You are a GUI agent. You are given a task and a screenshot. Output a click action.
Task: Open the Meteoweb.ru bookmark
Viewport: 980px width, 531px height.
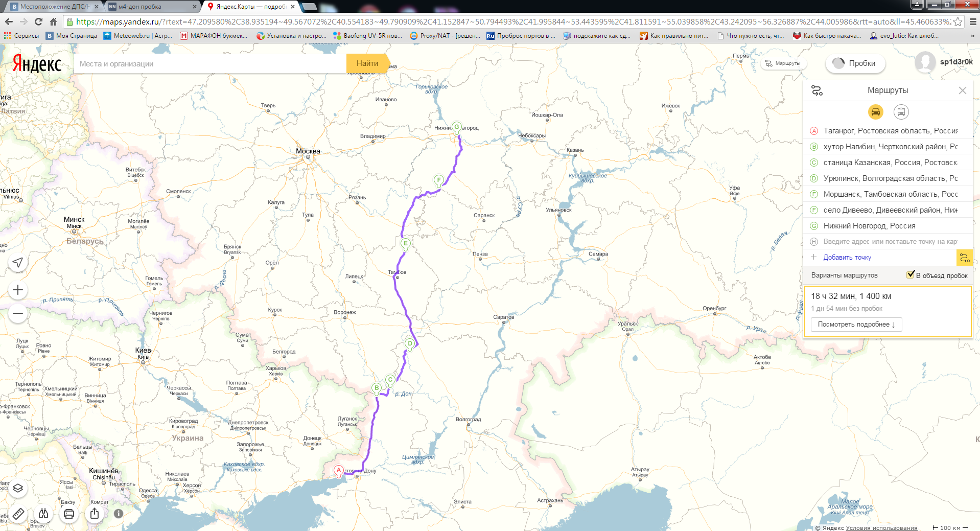point(138,36)
